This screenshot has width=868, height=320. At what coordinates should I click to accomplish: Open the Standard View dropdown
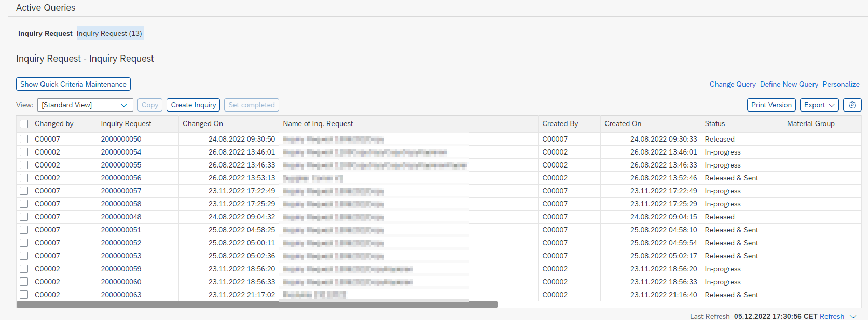click(x=85, y=105)
